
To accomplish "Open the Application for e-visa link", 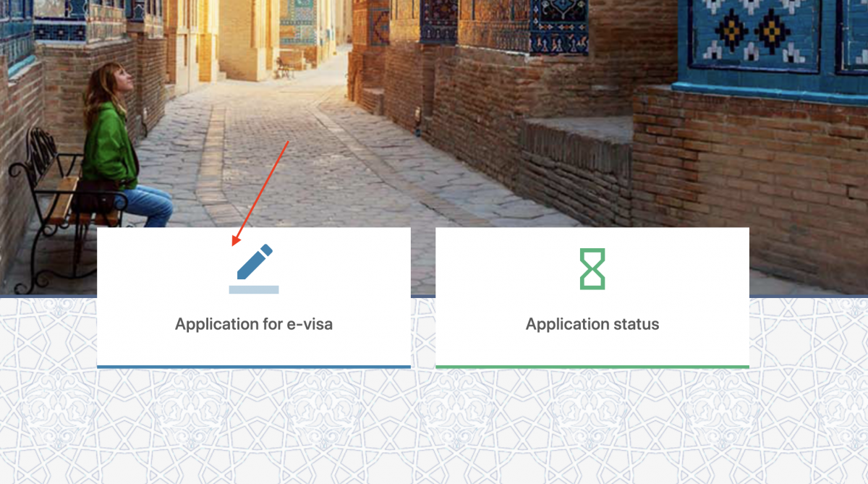I will point(254,324).
